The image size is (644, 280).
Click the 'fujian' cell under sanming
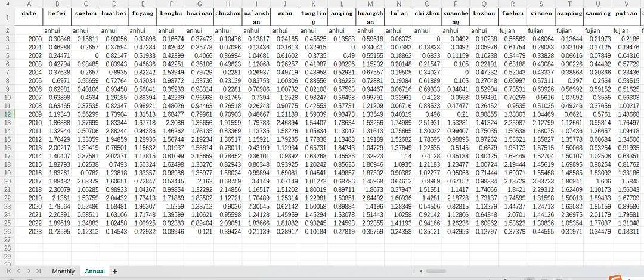(x=599, y=30)
